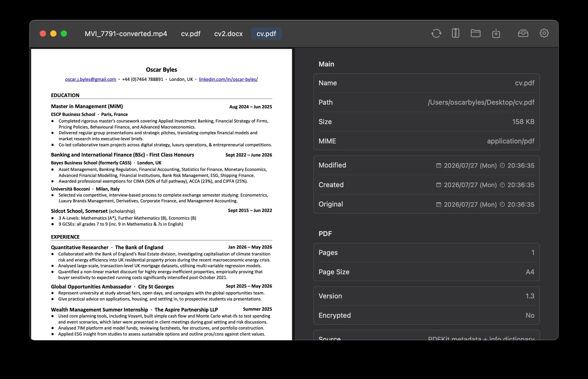The image size is (588, 379).
Task: Click the Summer 2025 date
Action: coord(257,309)
